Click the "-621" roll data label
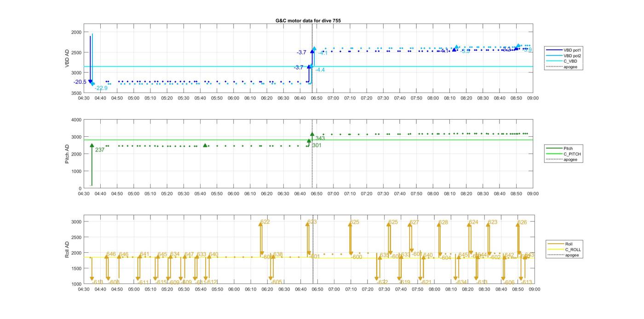 coord(426,283)
